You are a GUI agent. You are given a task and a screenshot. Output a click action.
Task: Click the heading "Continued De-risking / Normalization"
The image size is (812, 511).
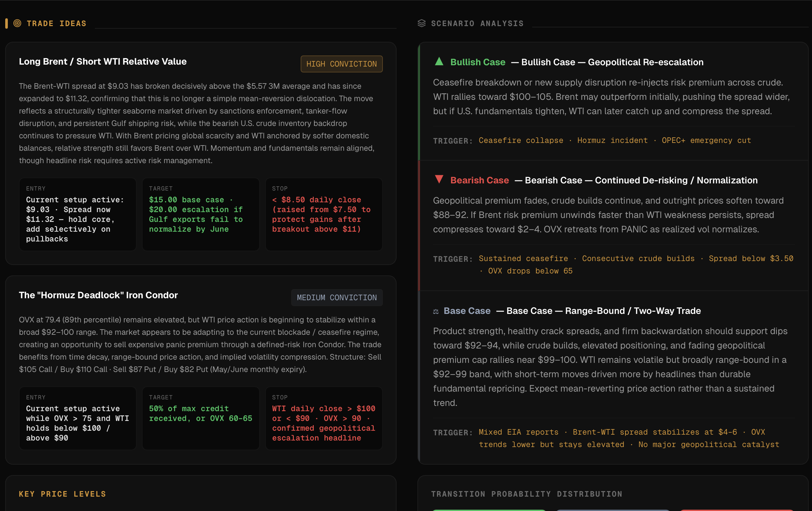coord(676,180)
